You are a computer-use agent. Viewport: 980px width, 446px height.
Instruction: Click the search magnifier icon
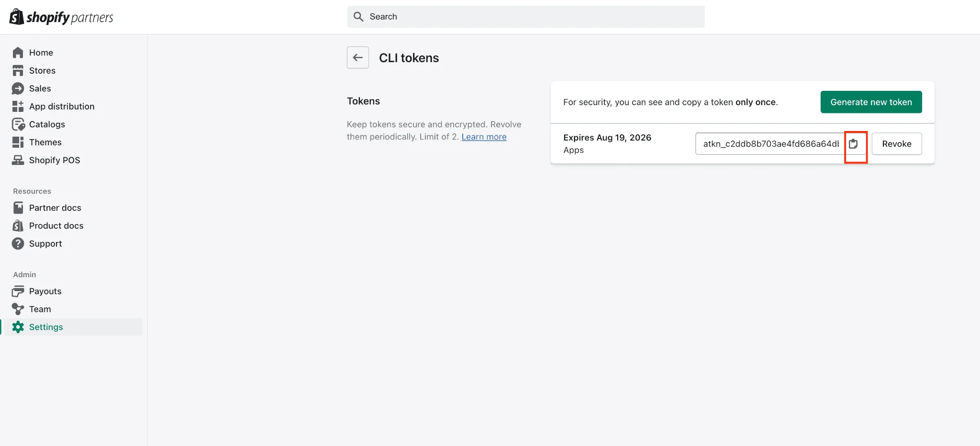[x=358, y=16]
